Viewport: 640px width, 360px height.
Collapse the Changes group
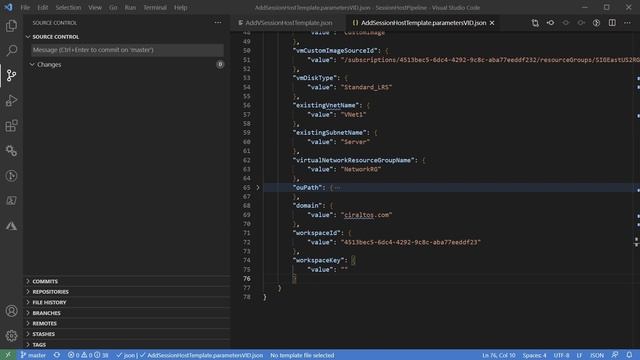(x=127, y=64)
